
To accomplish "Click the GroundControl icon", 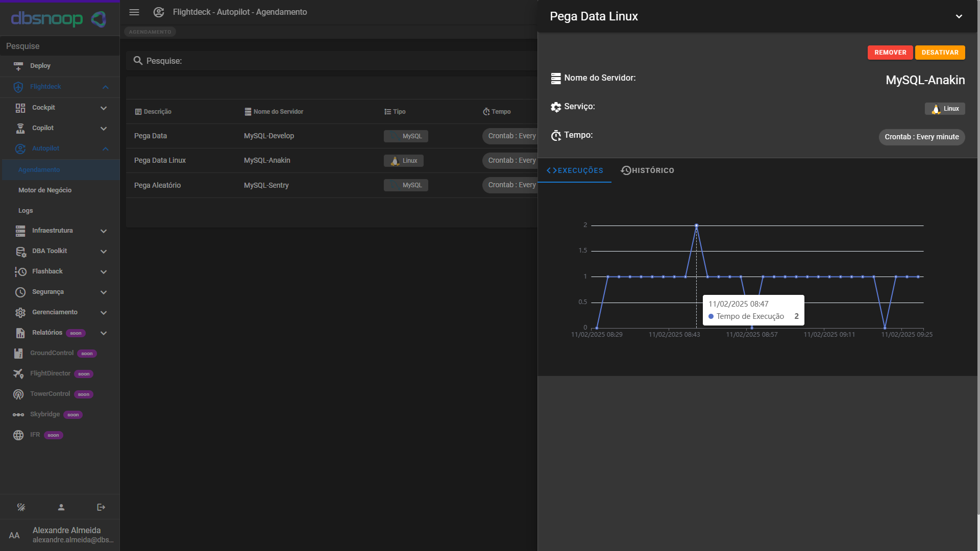I will click(18, 353).
